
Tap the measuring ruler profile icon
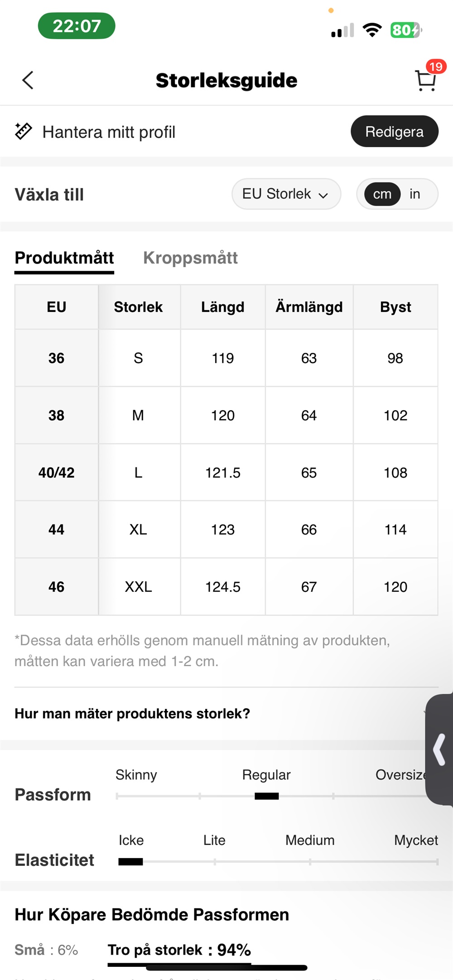(23, 131)
